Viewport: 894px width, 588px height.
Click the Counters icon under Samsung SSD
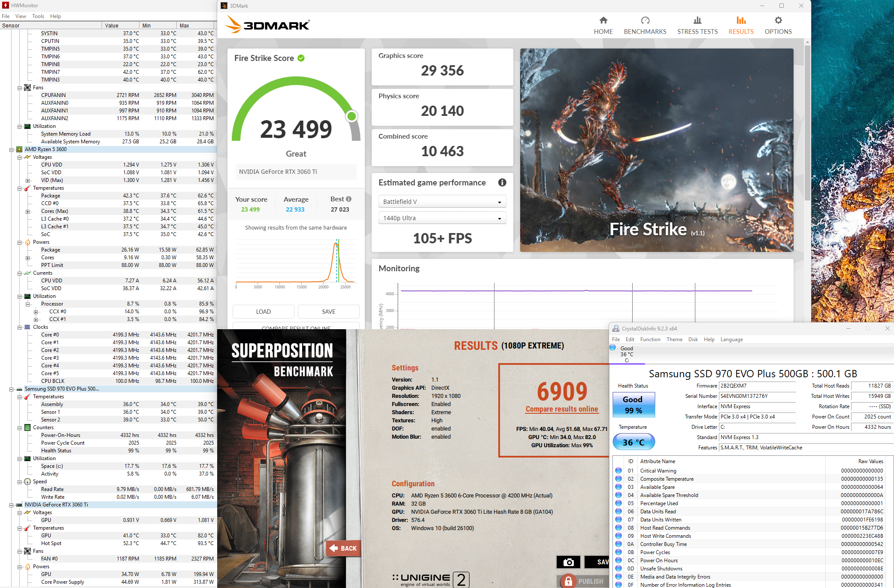tap(27, 427)
